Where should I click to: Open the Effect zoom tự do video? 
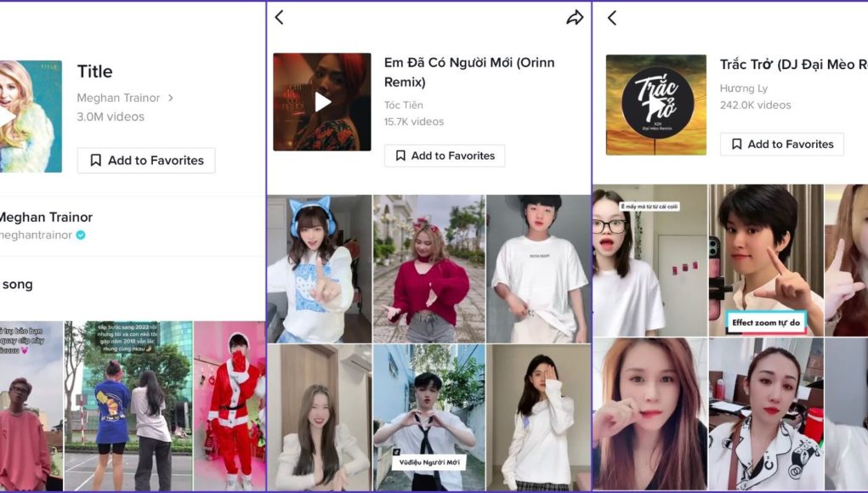tap(766, 260)
